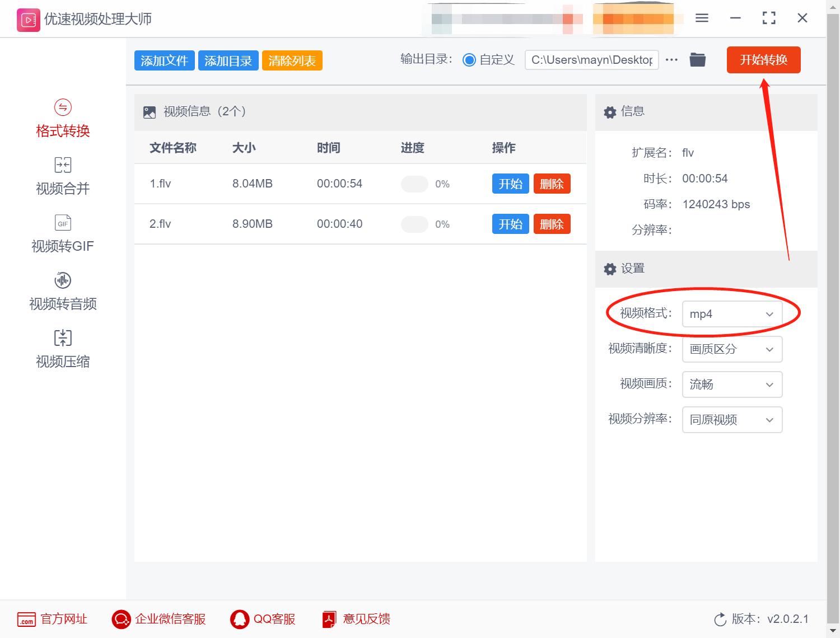
Task: Delete 2.flv using its 删除 button
Action: tap(552, 224)
